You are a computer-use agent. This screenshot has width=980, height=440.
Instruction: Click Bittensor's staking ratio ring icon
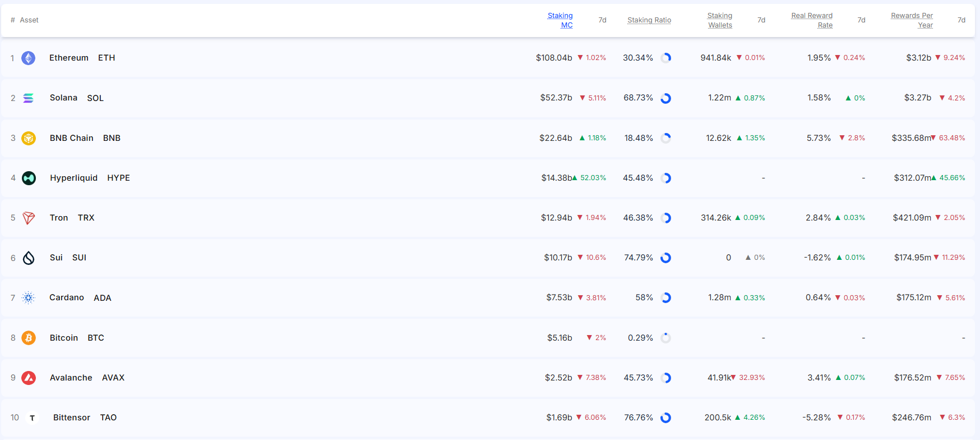666,418
